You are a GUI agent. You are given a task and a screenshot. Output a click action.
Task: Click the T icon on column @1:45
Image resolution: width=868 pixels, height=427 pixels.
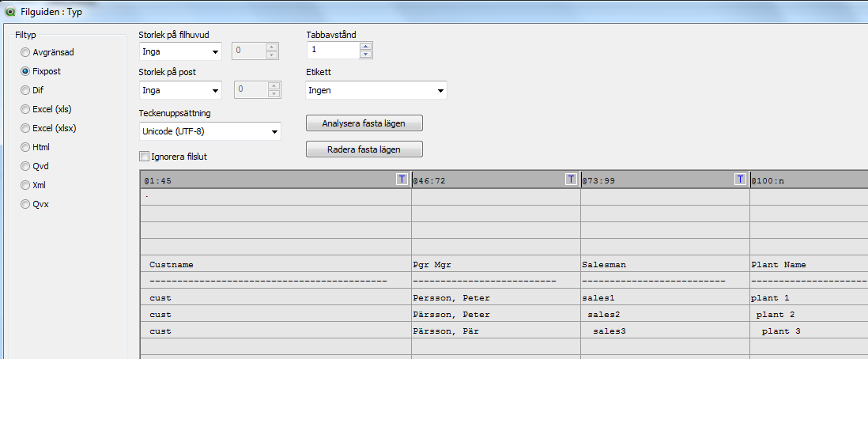[402, 179]
